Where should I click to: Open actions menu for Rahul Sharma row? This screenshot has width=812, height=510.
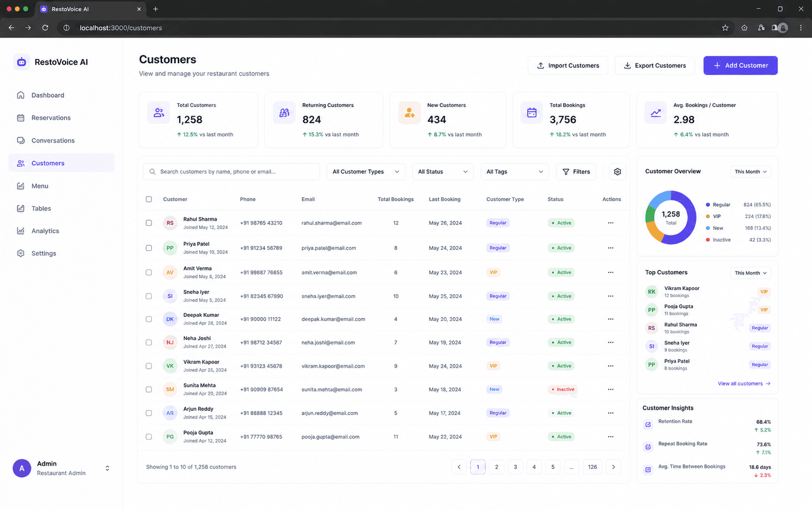610,223
